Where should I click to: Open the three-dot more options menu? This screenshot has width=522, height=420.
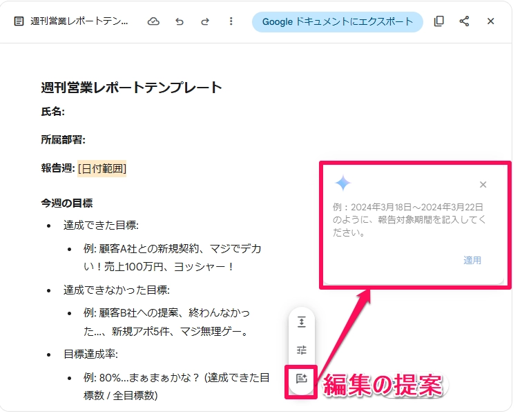pos(231,21)
